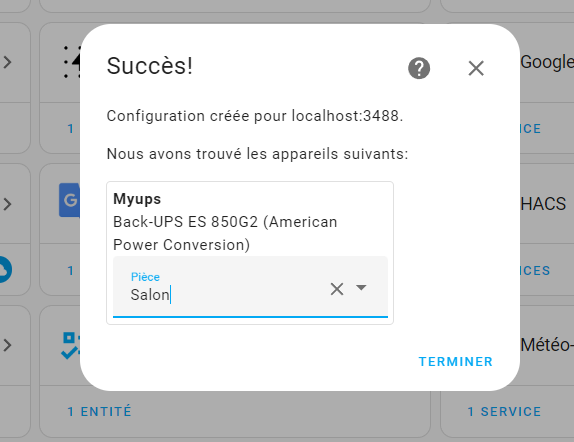574x442 pixels.
Task: Open help via the question mark icon
Action: click(x=419, y=68)
